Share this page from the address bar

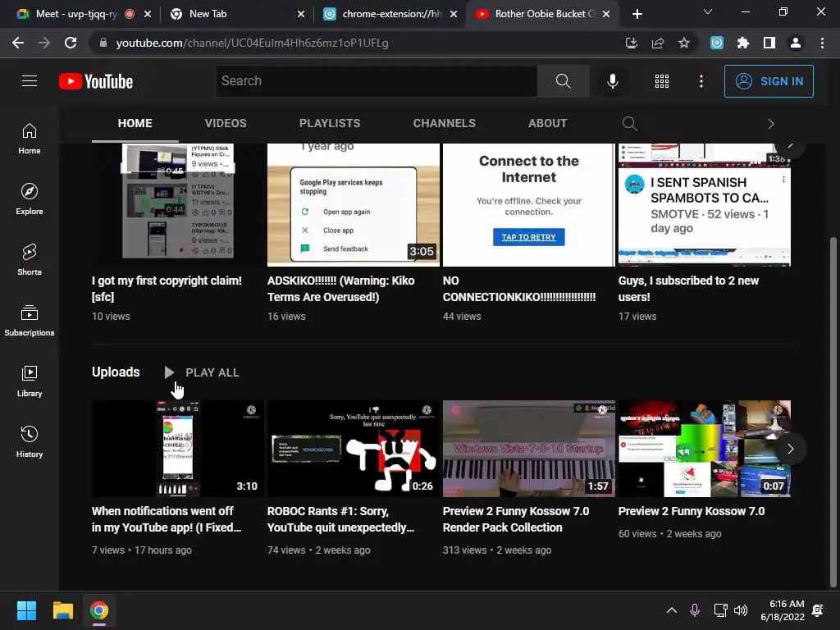[658, 43]
